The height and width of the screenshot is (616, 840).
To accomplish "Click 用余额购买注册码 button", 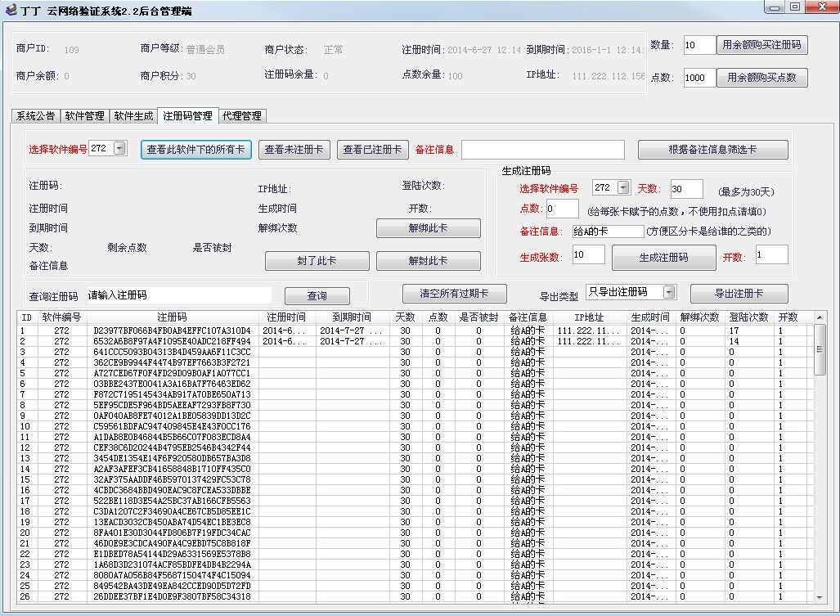I will coord(761,45).
